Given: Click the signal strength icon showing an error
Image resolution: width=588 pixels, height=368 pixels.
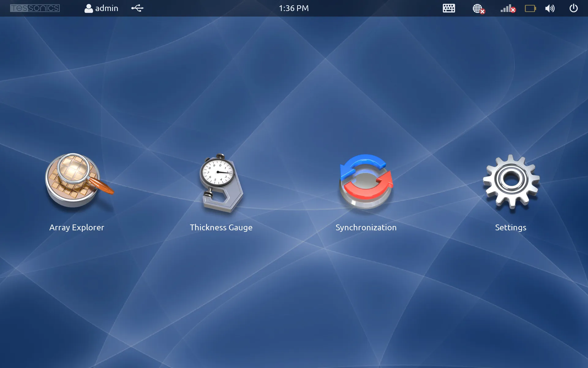Looking at the screenshot, I should 507,8.
